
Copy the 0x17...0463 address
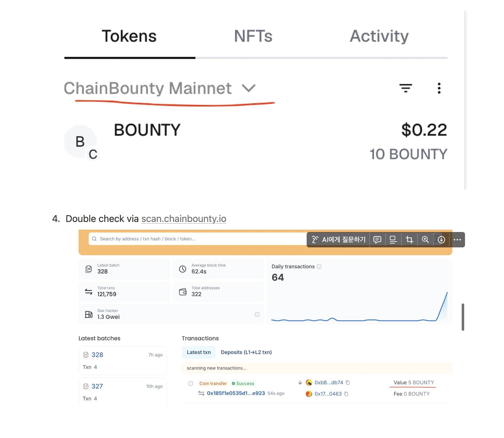(x=346, y=394)
